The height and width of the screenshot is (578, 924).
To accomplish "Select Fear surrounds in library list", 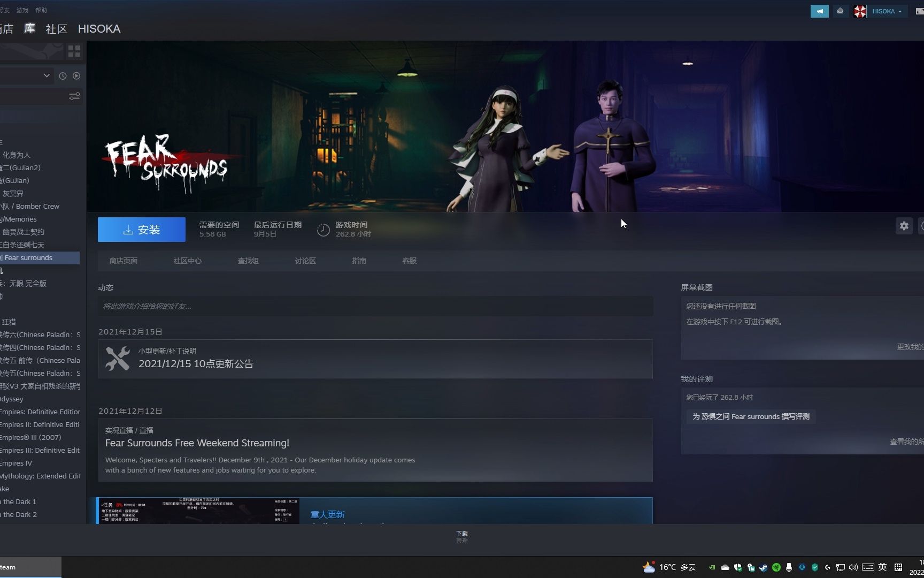I will (40, 258).
